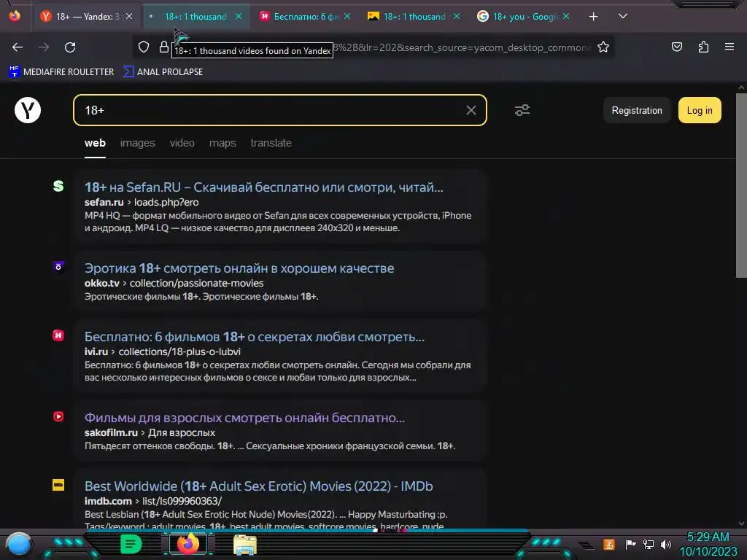Open tracking protection shield icon
Viewport: 747px width, 560px height.
[144, 47]
